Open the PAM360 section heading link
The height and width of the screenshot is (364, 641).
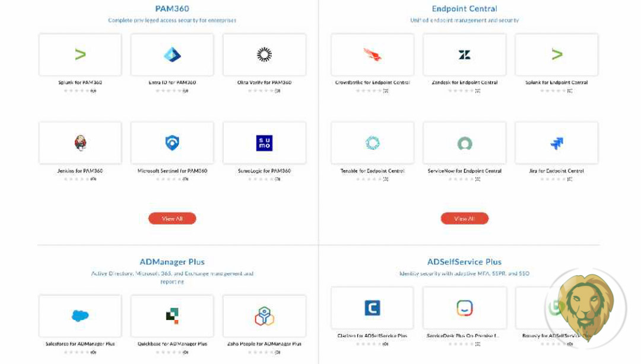172,8
